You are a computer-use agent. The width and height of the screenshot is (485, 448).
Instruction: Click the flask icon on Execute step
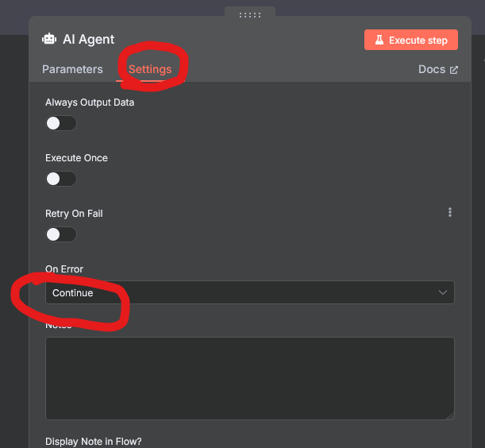pyautogui.click(x=379, y=40)
